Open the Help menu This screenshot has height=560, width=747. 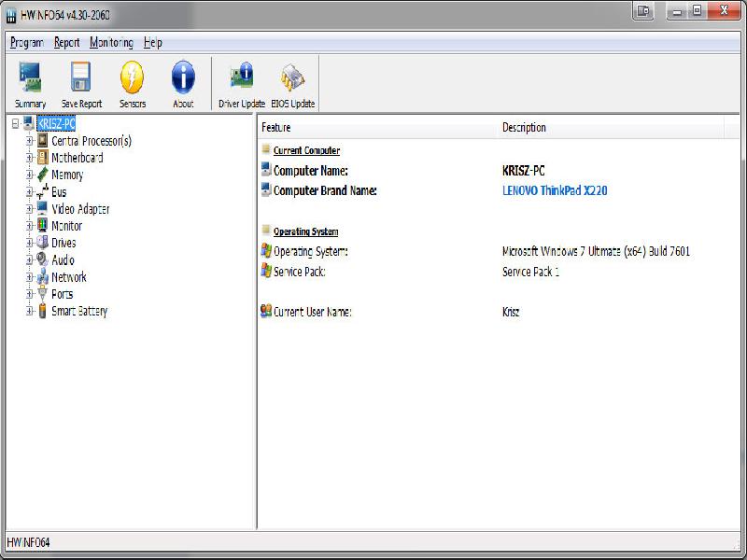coord(153,42)
